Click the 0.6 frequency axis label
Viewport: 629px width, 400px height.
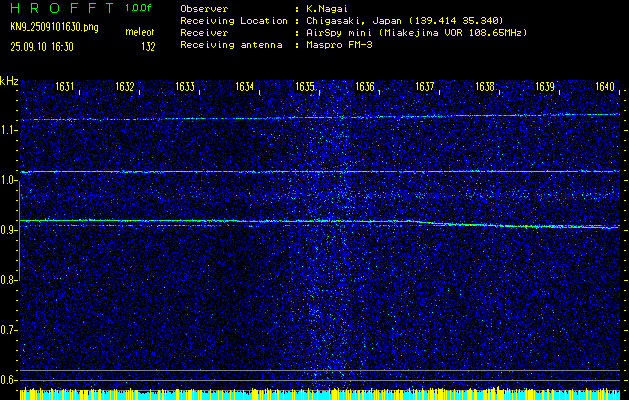[x=6, y=380]
